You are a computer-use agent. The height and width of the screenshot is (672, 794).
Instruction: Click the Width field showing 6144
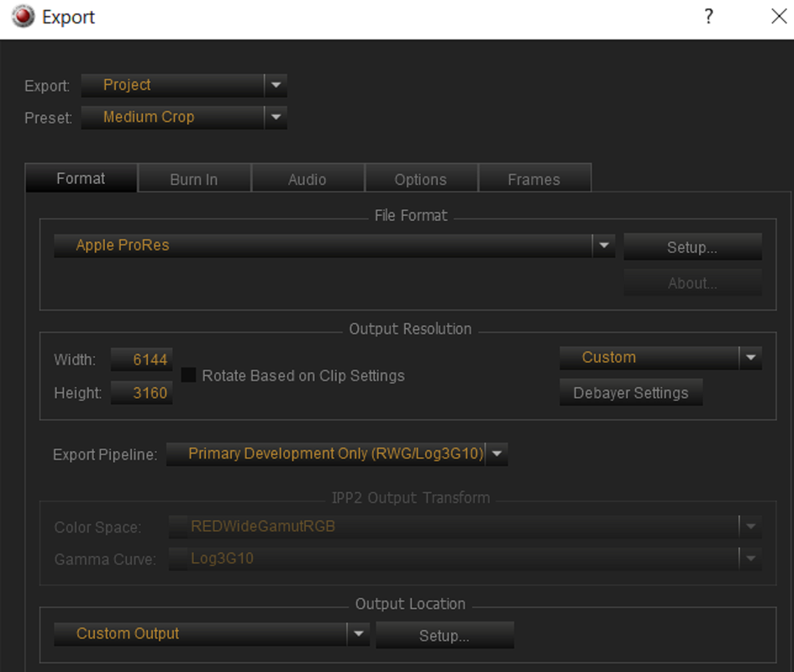click(x=142, y=360)
